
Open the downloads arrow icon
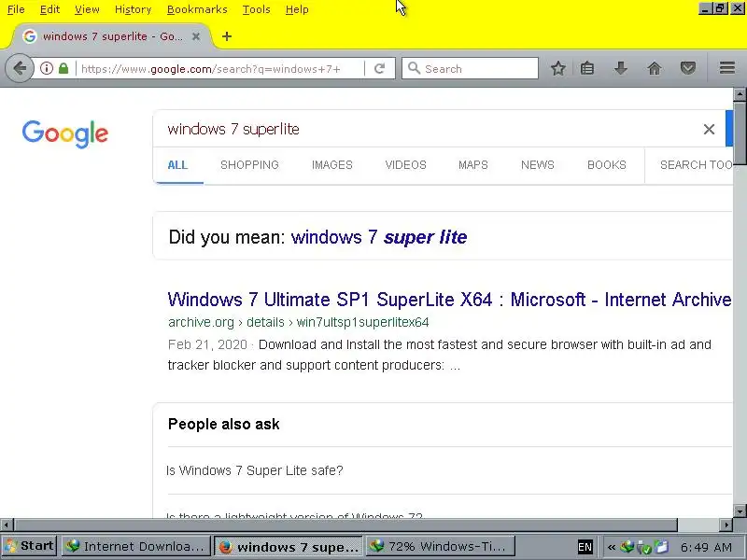(x=620, y=68)
